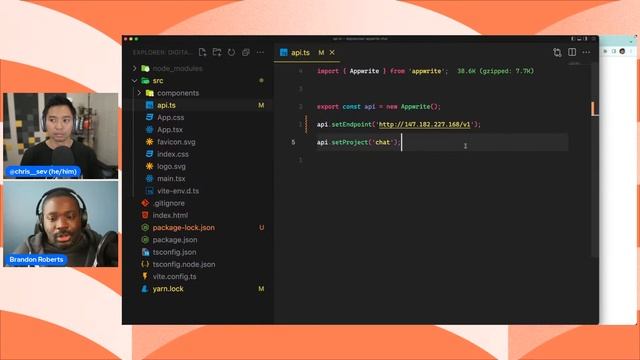Screen dimensions: 640x360
Task: Click the package.json file icon
Action: coord(145,240)
